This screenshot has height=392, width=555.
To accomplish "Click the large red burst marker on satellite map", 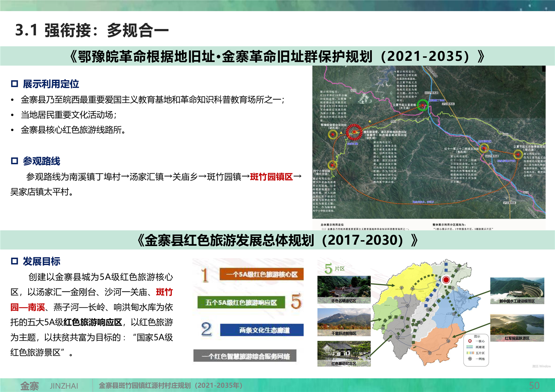I will [354, 132].
